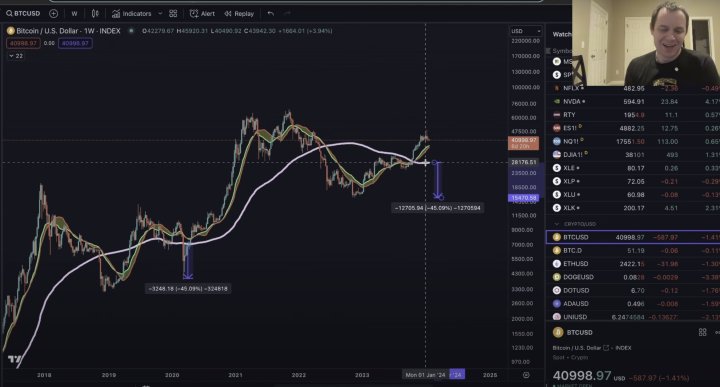Open the candlestick chart style icon
720x387 pixels.
pos(95,13)
